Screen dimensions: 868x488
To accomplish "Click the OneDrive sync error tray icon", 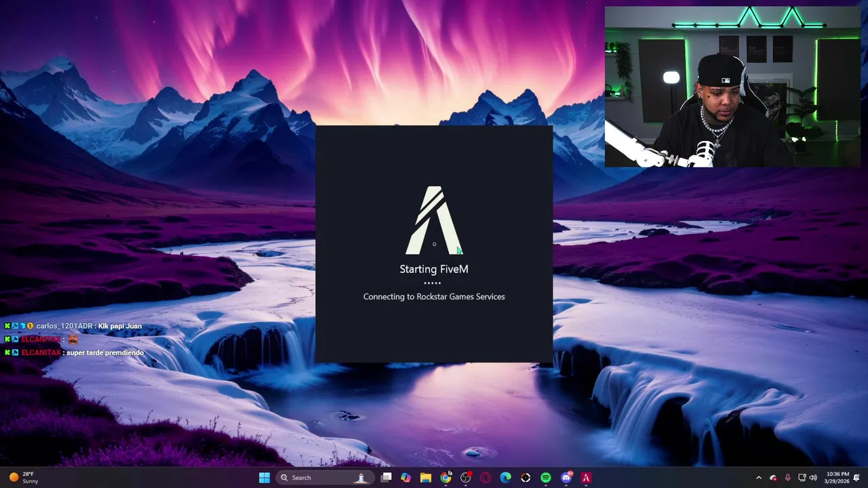I will point(773,478).
